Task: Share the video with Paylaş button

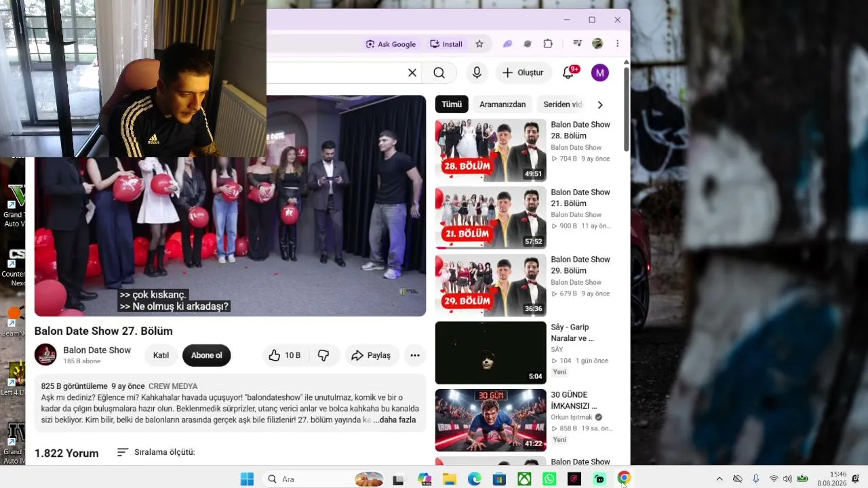Action: point(371,355)
